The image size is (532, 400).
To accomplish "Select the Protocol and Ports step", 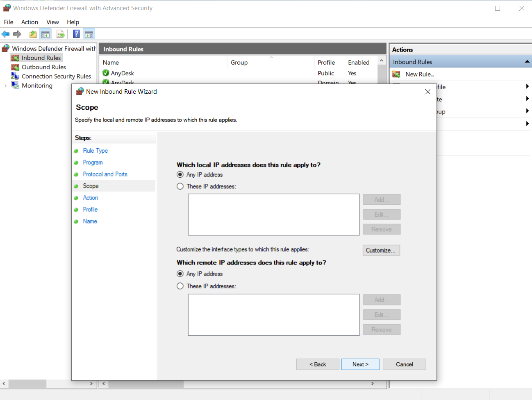I will click(x=105, y=174).
